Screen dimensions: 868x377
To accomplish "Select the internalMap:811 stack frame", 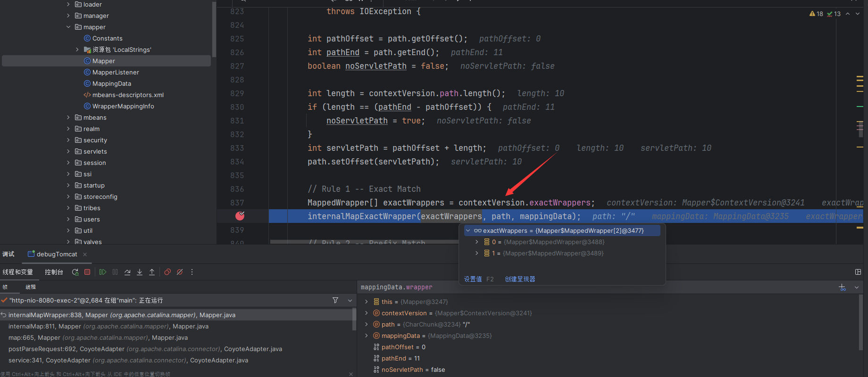I will pos(176,326).
